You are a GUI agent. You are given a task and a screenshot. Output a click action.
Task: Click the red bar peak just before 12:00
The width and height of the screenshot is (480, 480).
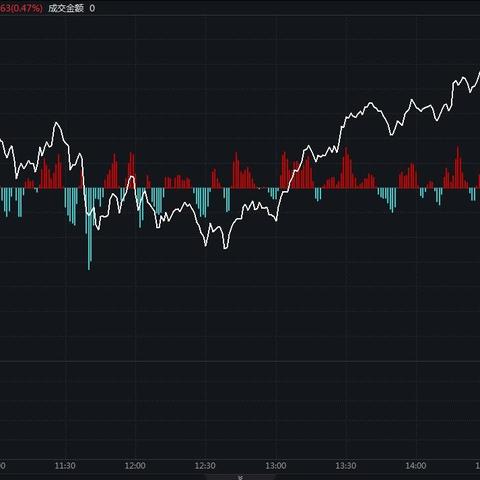[x=131, y=170]
